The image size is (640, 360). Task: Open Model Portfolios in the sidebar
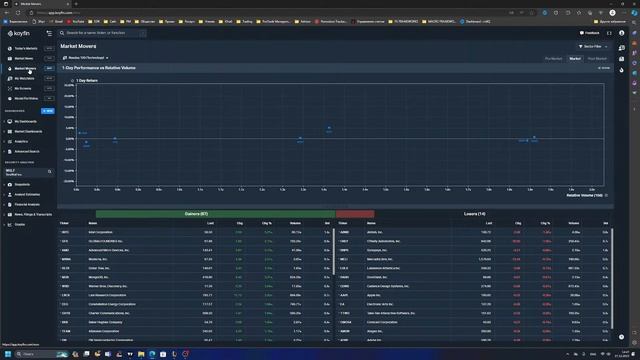[x=26, y=98]
